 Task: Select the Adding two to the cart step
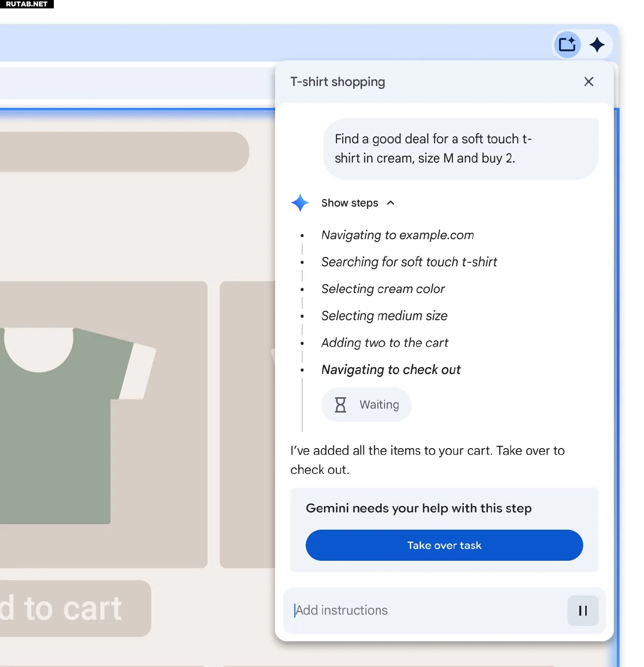tap(385, 343)
